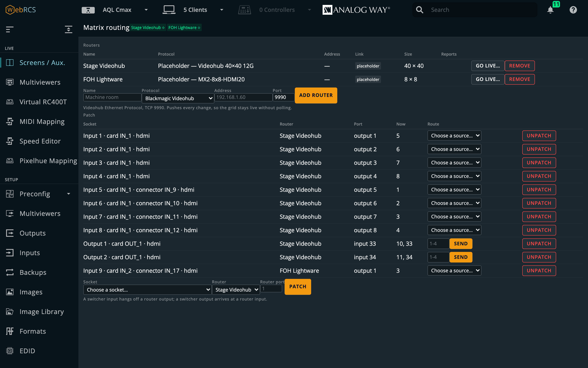Click the Preconfig icon
Image resolution: width=588 pixels, height=368 pixels.
click(x=10, y=194)
